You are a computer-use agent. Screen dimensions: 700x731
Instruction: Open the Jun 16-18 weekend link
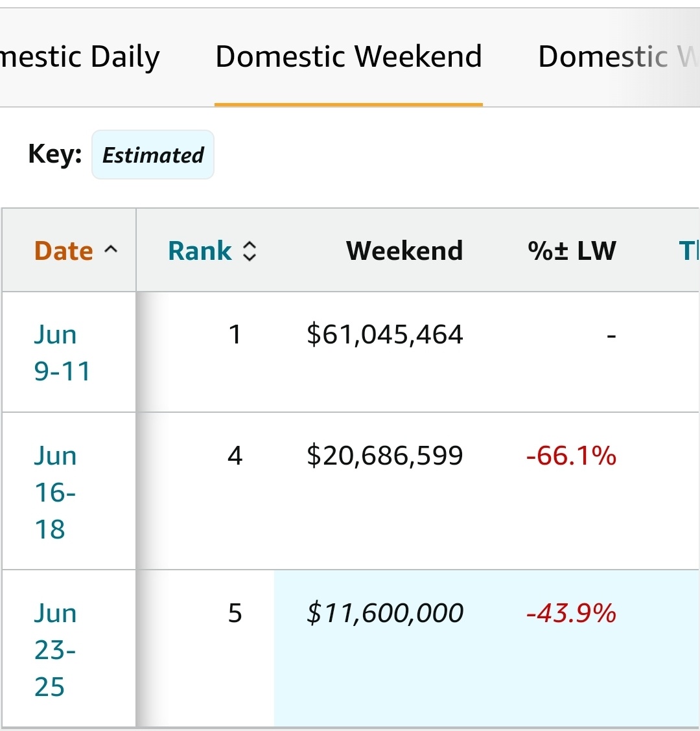click(x=55, y=493)
